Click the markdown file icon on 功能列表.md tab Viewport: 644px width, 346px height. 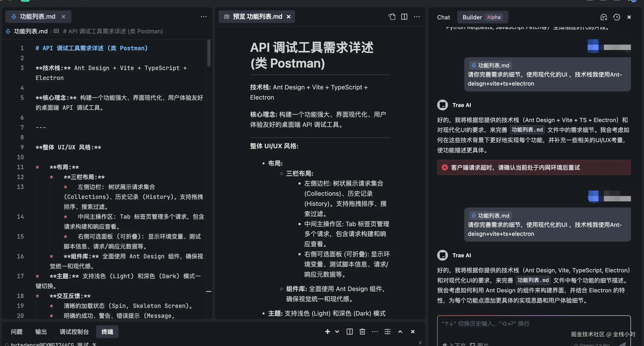point(14,17)
